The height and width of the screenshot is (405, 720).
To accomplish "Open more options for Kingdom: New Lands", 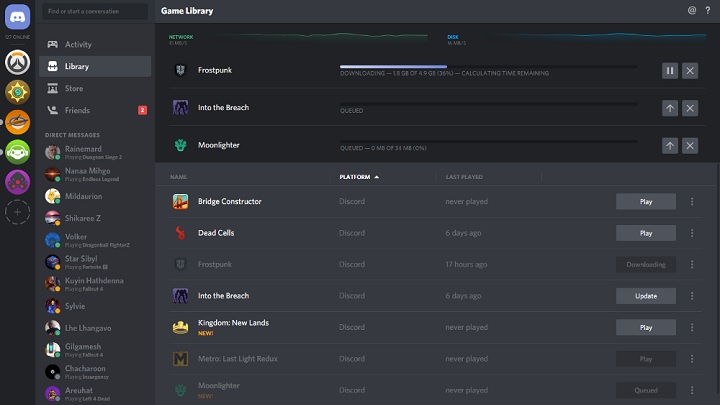I will click(x=692, y=327).
